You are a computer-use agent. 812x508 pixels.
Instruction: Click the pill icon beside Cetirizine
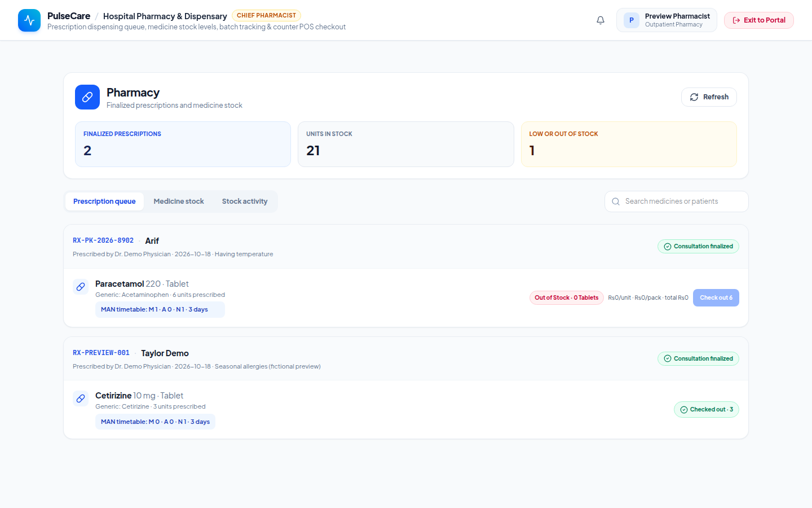[81, 398]
